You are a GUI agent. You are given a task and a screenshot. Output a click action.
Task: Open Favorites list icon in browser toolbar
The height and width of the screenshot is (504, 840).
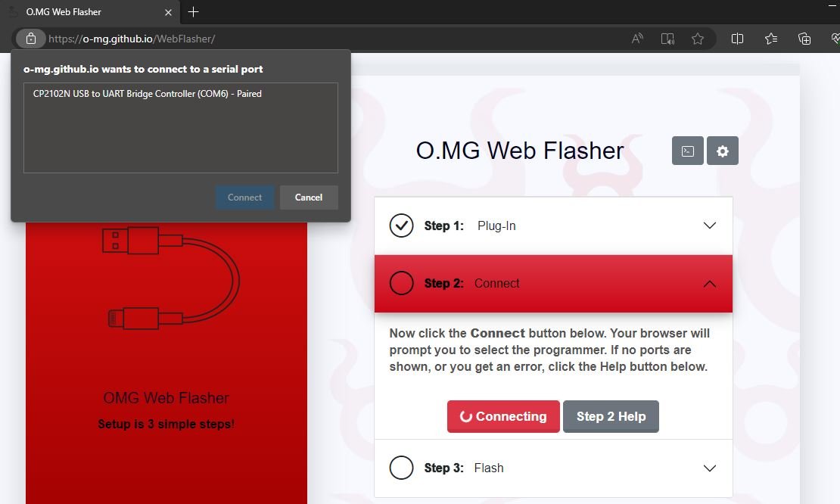(771, 39)
